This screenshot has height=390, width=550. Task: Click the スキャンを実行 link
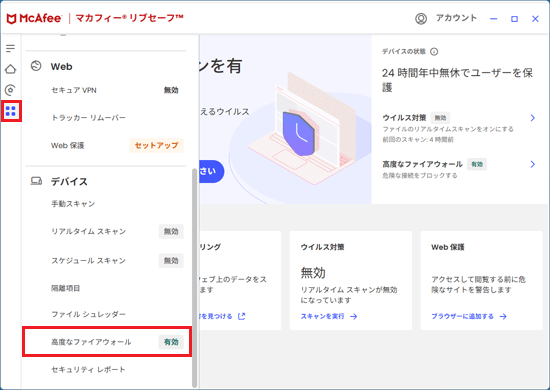[322, 316]
